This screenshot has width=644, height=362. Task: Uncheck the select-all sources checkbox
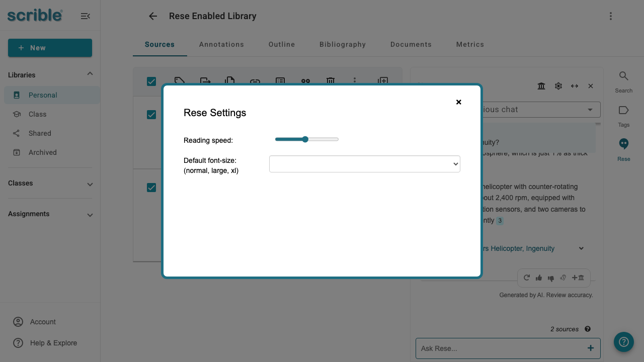point(151,81)
